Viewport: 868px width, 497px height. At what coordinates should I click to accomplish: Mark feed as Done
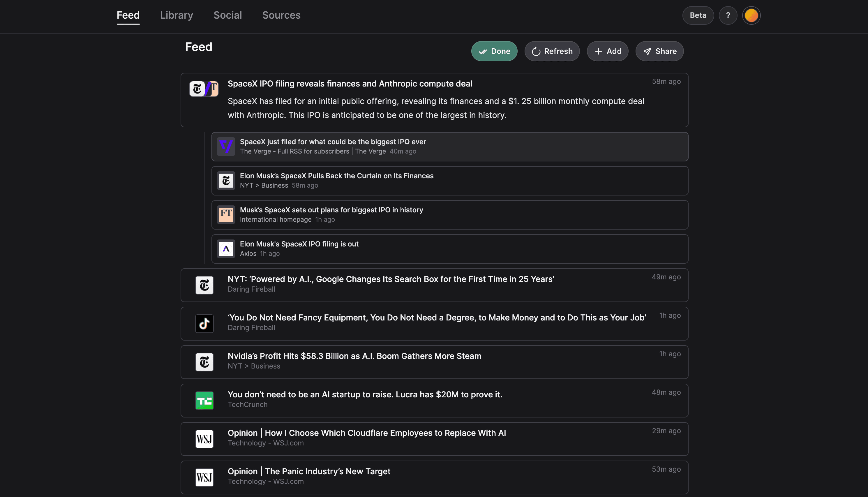click(494, 51)
